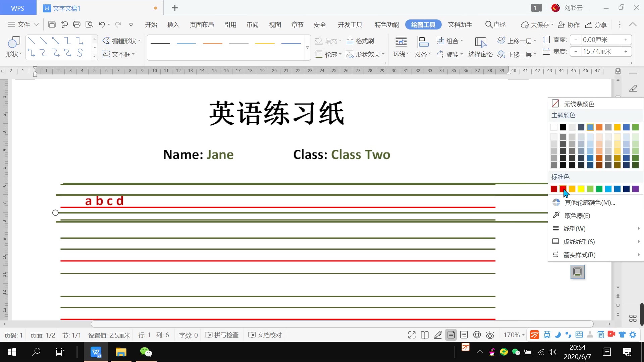
Task: Switch to the 开始 ribbon tab
Action: 152,24
